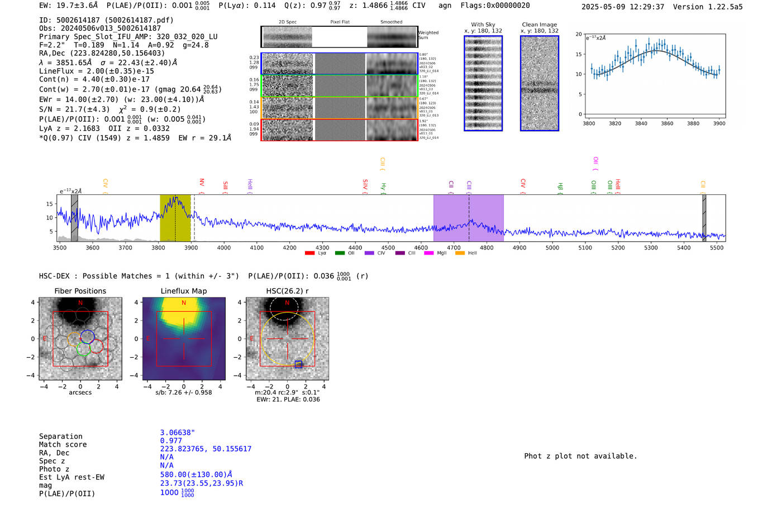Click the Primary Spec_Slot_IFU_AMP 320_032_020_LU line
The height and width of the screenshot is (532, 782).
128,37
